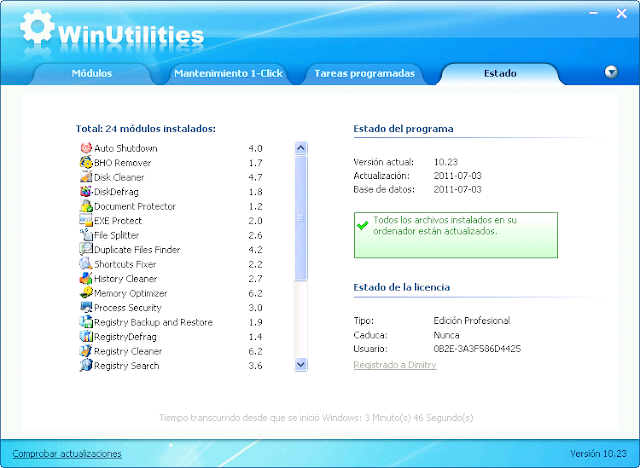
Task: Open the round dropdown arrow menu
Action: click(611, 72)
